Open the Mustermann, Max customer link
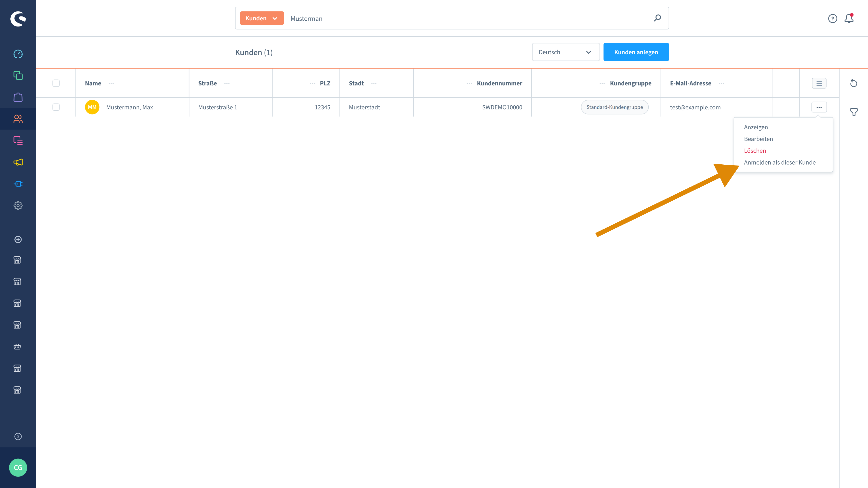This screenshot has width=868, height=488. point(129,107)
